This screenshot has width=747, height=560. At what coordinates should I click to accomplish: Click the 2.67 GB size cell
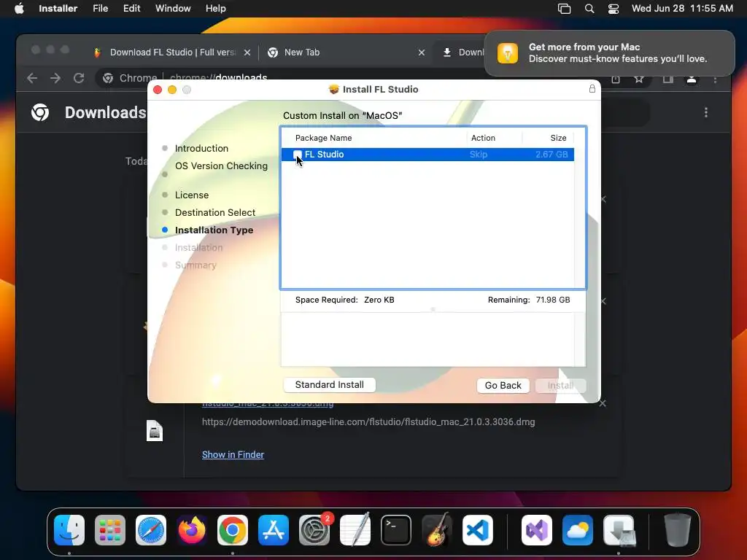(551, 155)
